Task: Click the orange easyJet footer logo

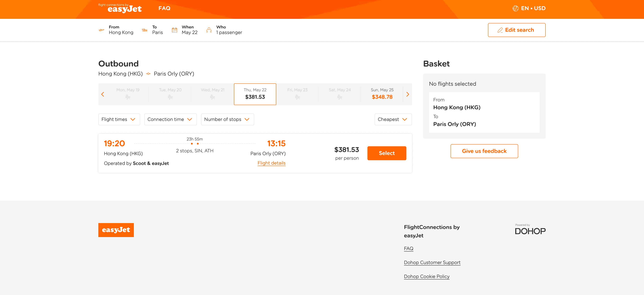Action: 116,230
